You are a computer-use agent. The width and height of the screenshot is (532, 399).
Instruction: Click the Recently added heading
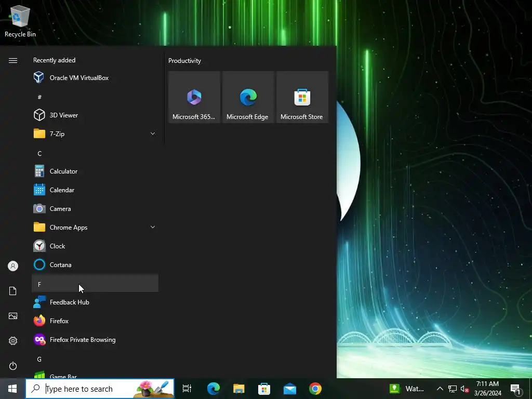click(x=54, y=60)
